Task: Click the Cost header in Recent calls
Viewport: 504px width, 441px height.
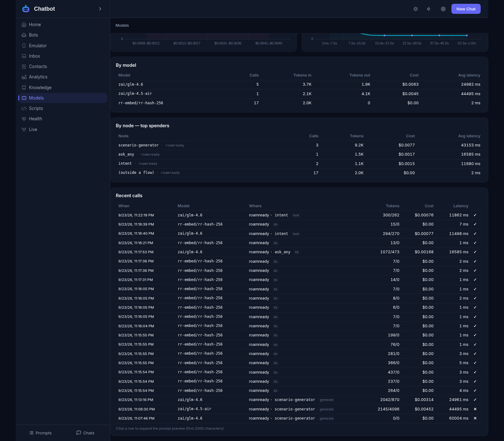Action: pyautogui.click(x=429, y=206)
